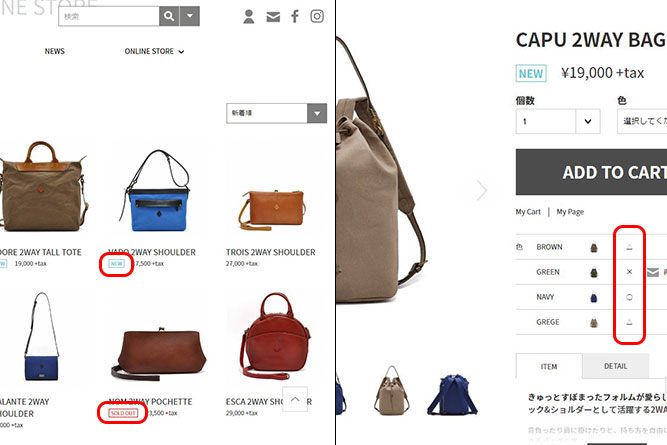Open the user account icon
This screenshot has height=445, width=667.
coord(249,17)
